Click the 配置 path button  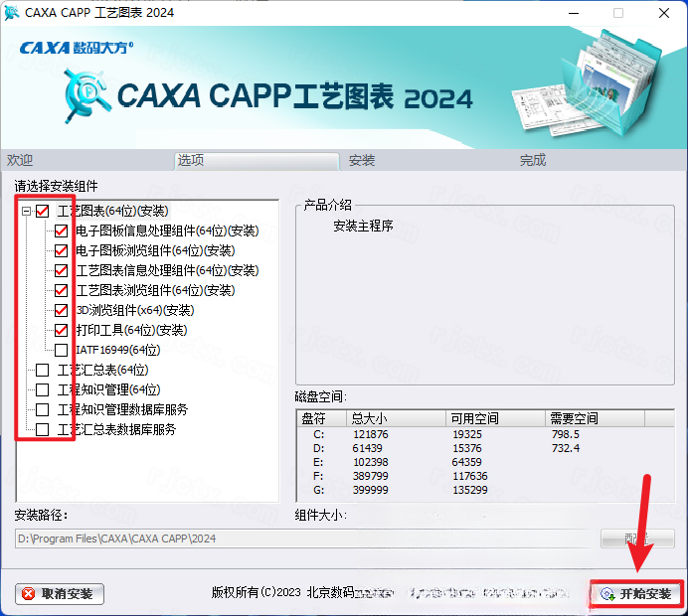pyautogui.click(x=637, y=539)
